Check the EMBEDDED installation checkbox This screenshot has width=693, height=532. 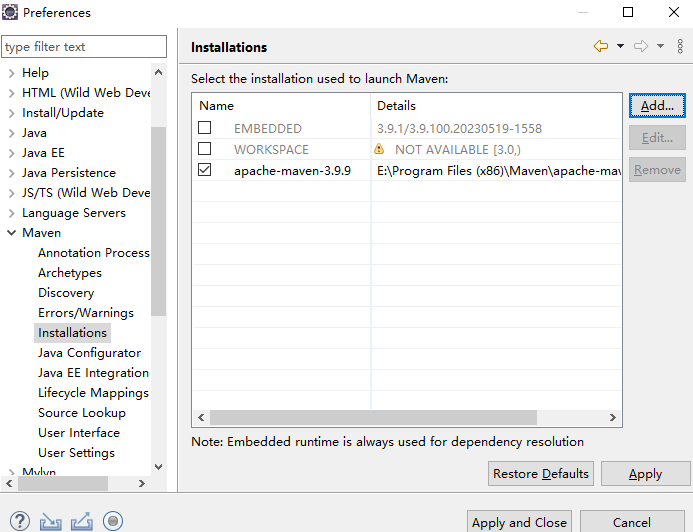pos(205,128)
